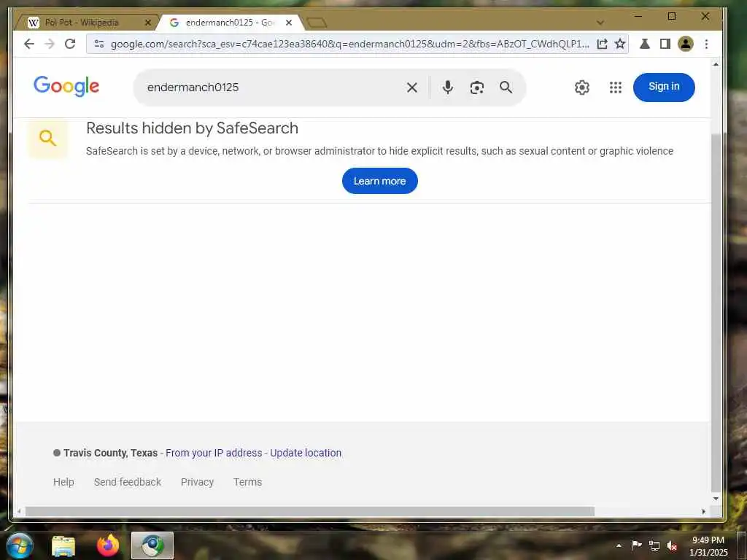
Task: Click From your IP address link
Action: click(214, 453)
